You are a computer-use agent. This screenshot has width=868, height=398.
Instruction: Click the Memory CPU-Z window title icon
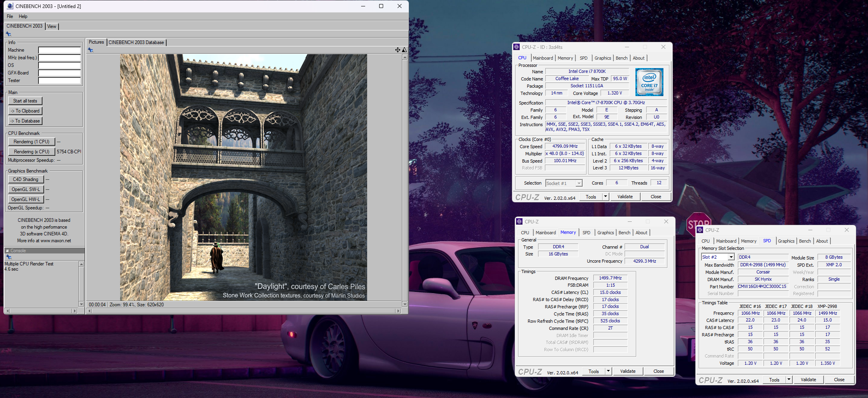(519, 221)
